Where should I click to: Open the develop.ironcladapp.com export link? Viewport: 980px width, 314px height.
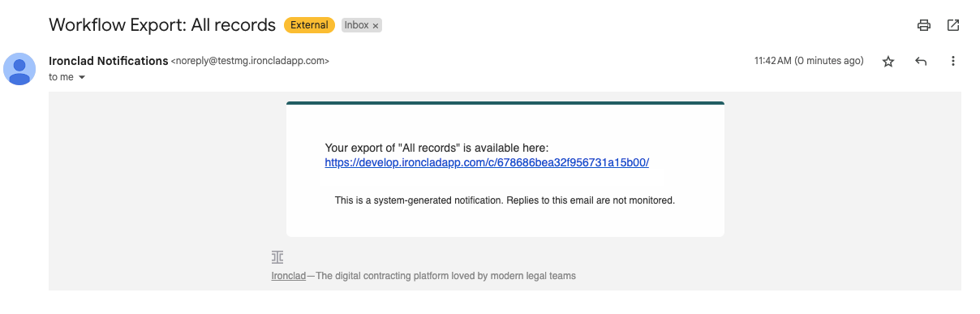point(487,162)
